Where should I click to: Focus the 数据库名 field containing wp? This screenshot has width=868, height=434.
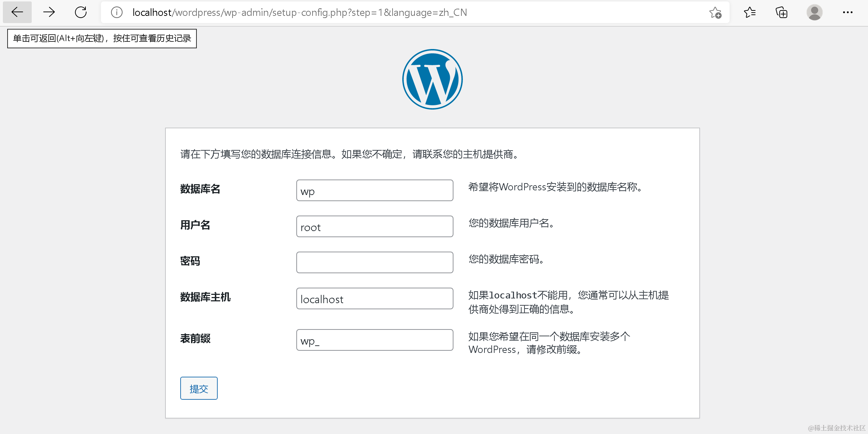[375, 190]
